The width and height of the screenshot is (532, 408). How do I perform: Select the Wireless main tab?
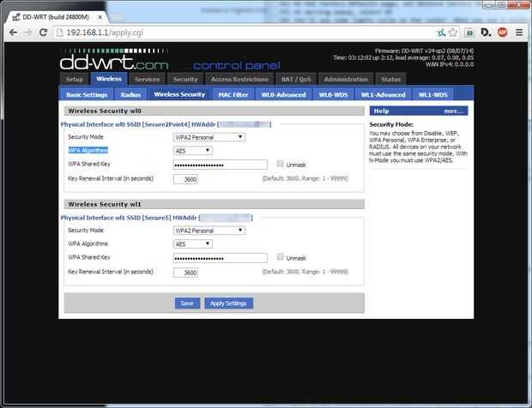[109, 79]
